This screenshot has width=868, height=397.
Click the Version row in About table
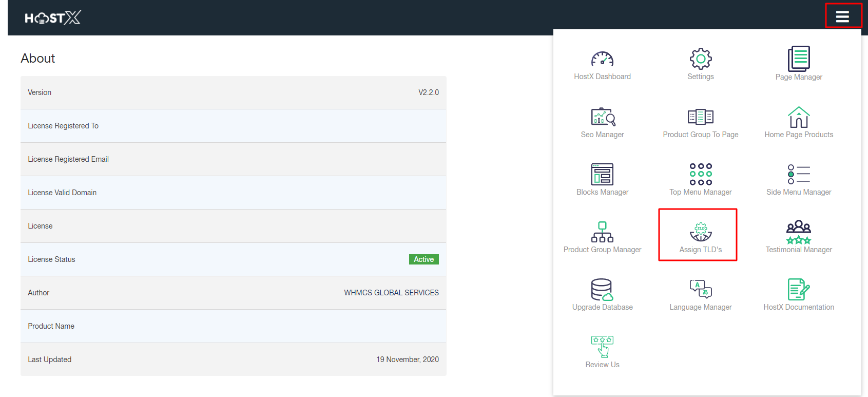click(x=233, y=92)
